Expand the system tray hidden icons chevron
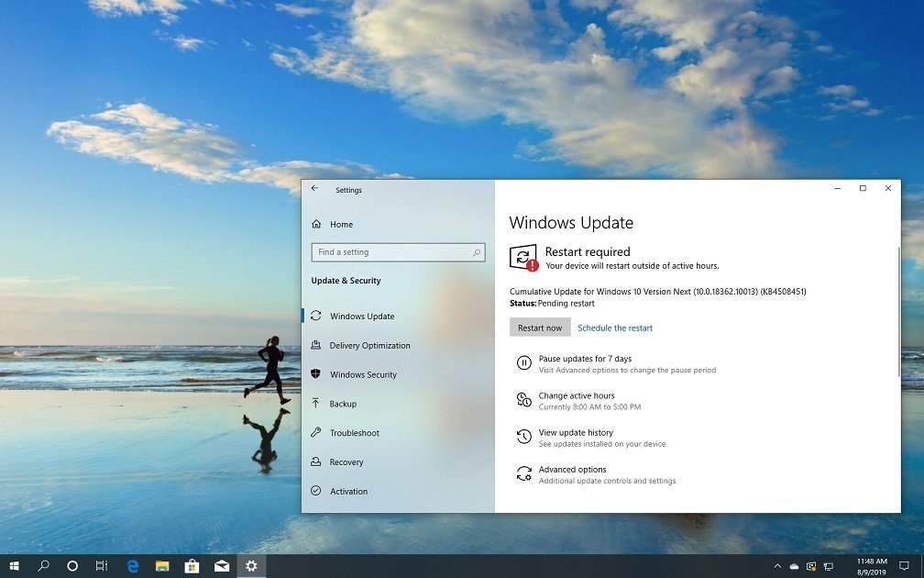The width and height of the screenshot is (924, 578). (x=777, y=566)
